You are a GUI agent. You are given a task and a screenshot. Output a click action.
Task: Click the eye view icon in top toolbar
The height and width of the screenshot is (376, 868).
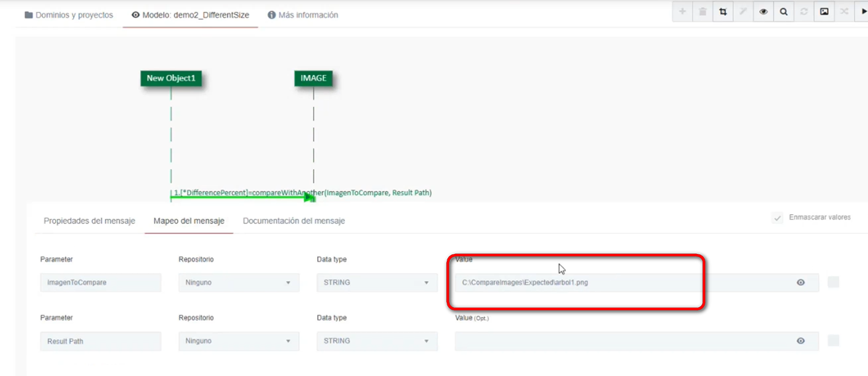[763, 12]
